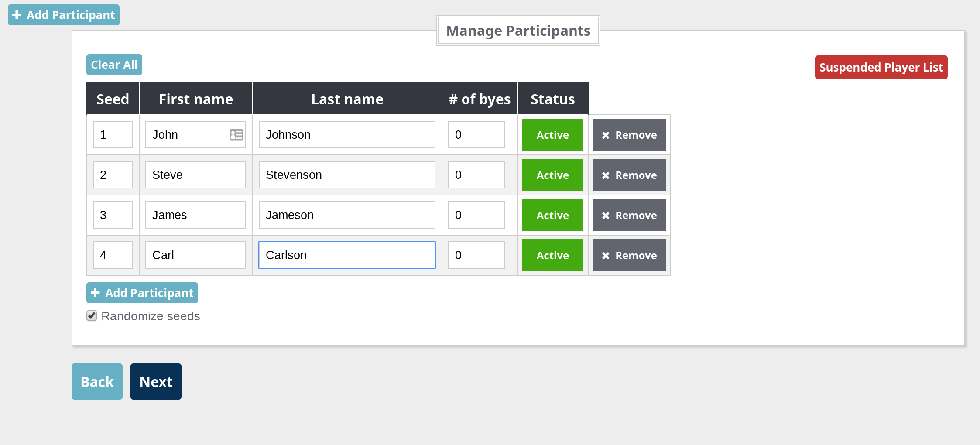Viewport: 980px width, 445px height.
Task: Go to the Next step
Action: (156, 382)
